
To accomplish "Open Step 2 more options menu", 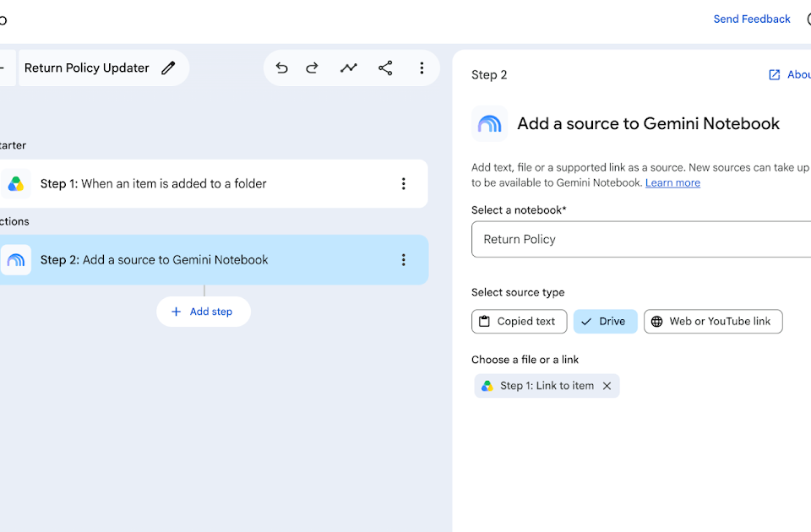I will coord(404,259).
